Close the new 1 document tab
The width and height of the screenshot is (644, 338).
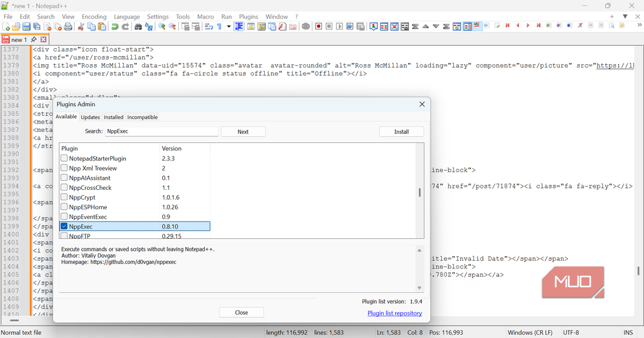pyautogui.click(x=44, y=39)
